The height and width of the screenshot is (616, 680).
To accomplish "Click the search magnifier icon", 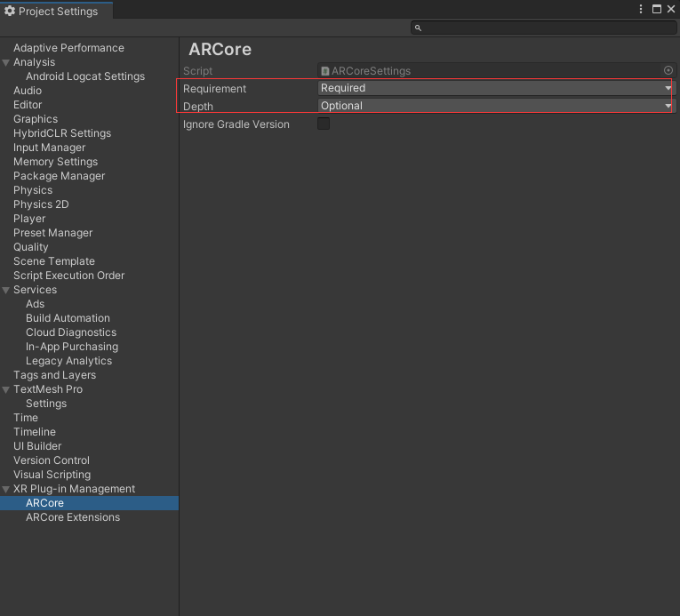I will click(418, 28).
